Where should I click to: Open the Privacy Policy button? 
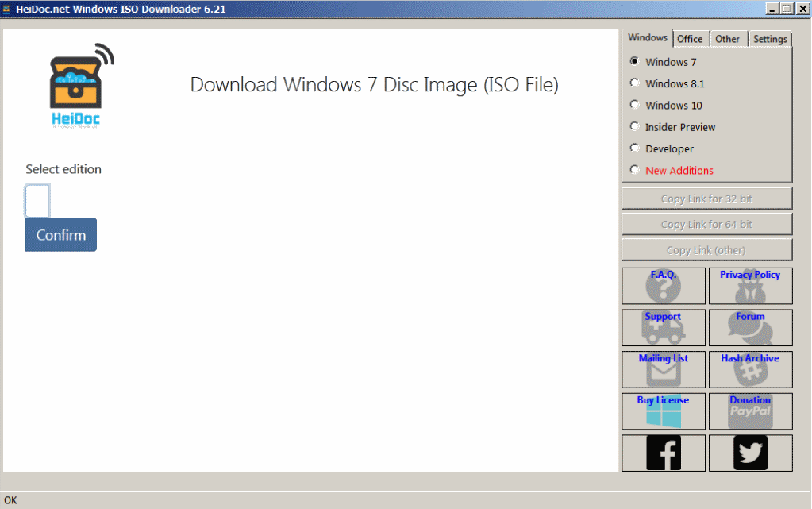coord(750,286)
